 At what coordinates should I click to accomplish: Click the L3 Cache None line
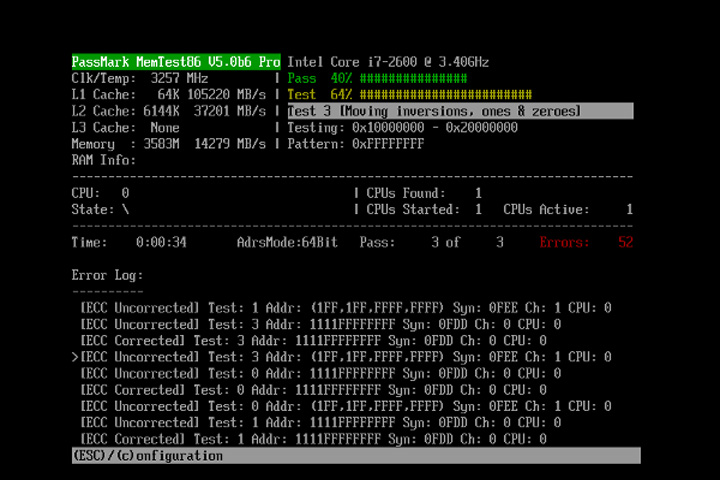click(125, 128)
